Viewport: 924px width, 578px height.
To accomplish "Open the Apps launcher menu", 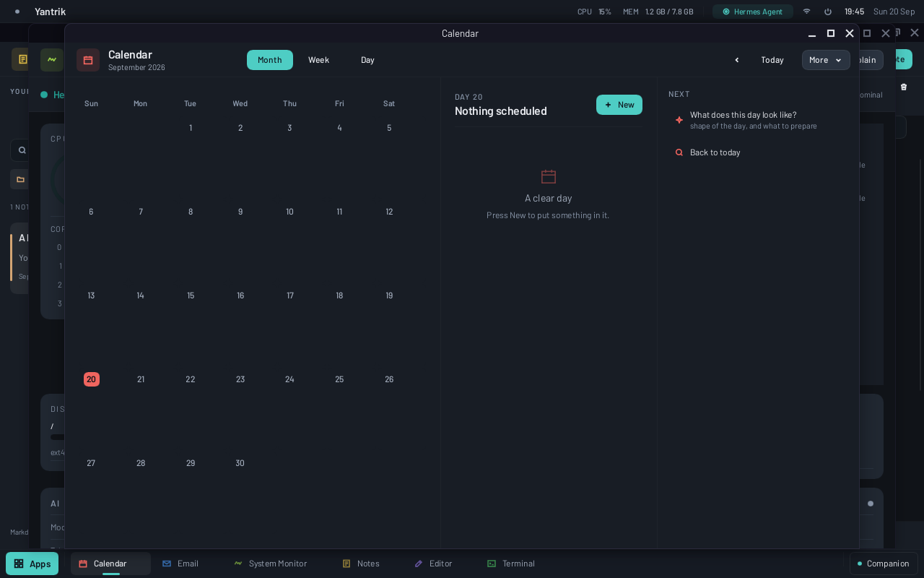I will [x=32, y=564].
